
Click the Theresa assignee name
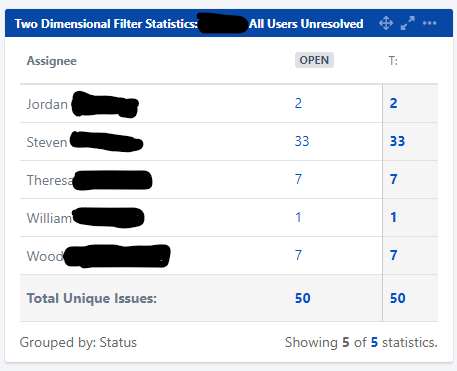click(x=50, y=180)
